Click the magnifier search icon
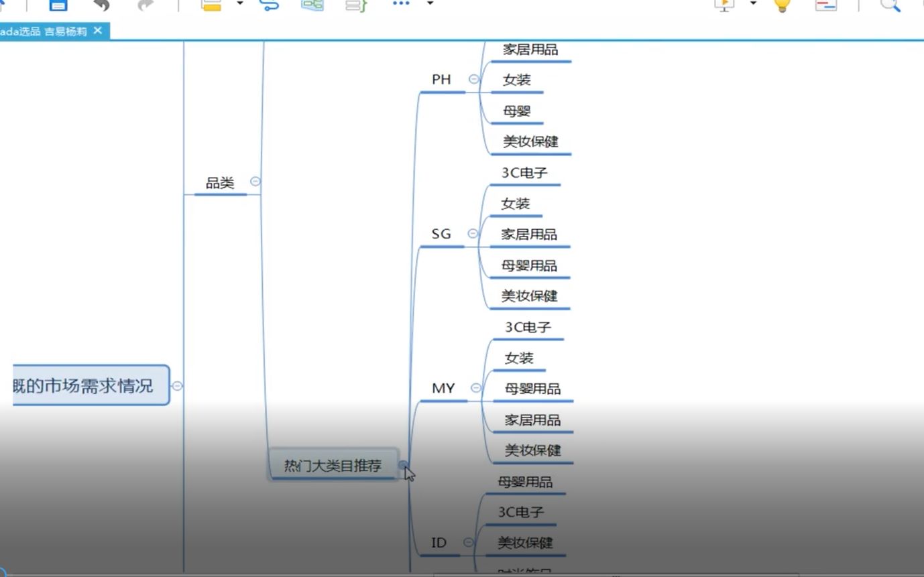Screen dimensions: 924x577 (x=890, y=5)
